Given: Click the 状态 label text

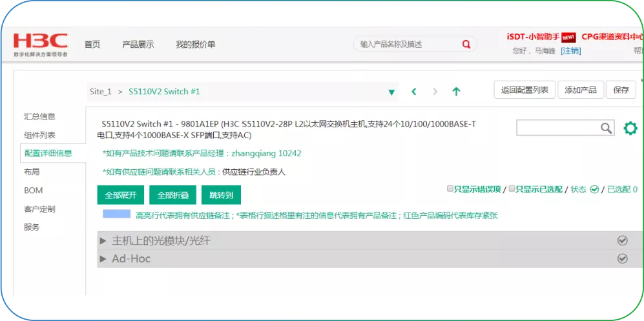Looking at the screenshot, I should [578, 189].
